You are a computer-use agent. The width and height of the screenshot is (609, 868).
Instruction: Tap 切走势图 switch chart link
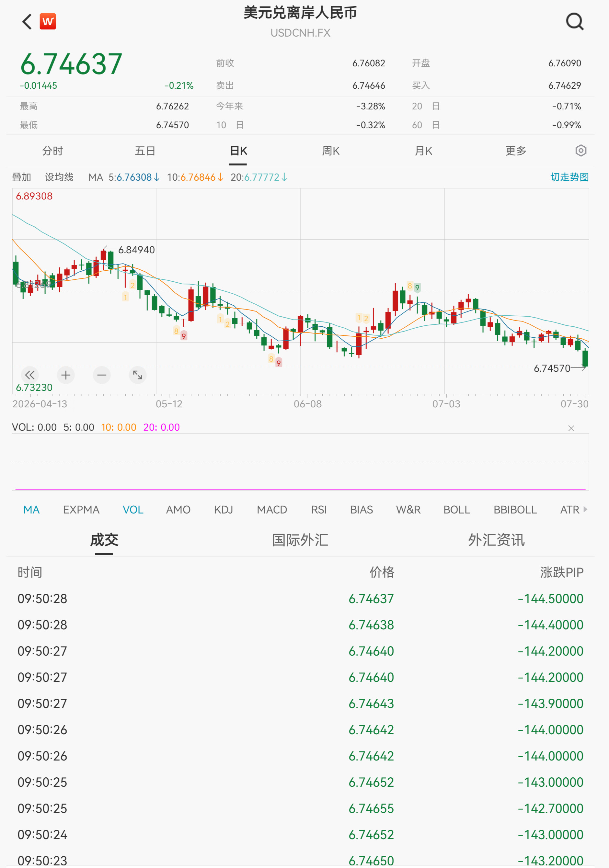569,177
